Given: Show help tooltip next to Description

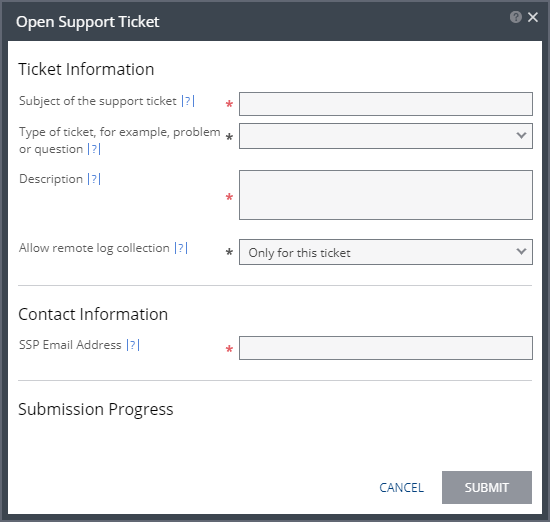Looking at the screenshot, I should [94, 179].
